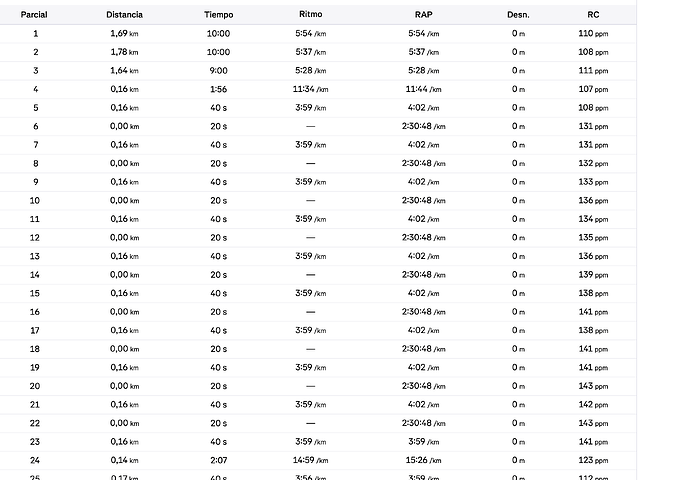This screenshot has height=480, width=690.
Task: Click the 2:07 time cell
Action: pos(218,460)
